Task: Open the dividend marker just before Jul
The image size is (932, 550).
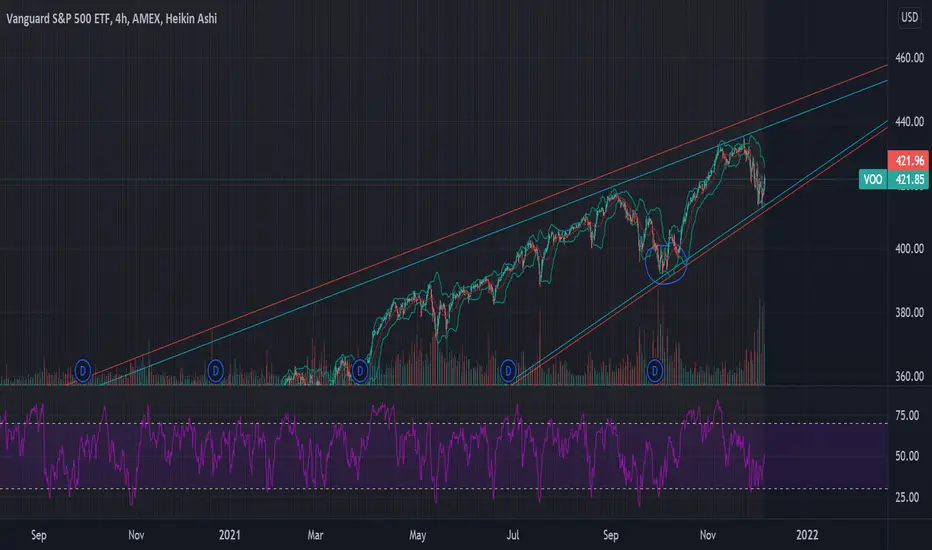Action: click(x=508, y=371)
